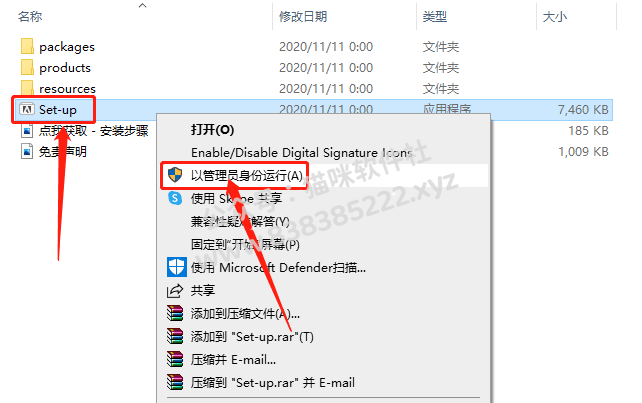Viewport: 642px width, 403px height.
Task: Click the Skype icon in context menu
Action: coord(175,199)
